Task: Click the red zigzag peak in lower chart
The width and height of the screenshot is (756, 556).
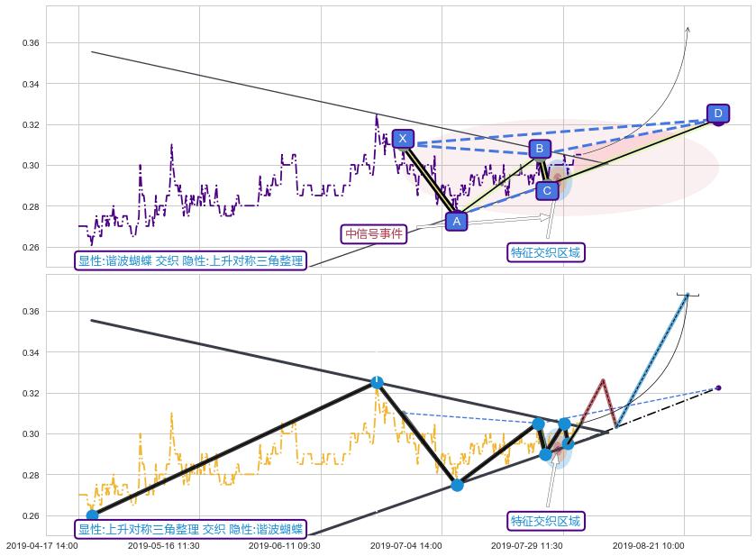Action: click(602, 380)
